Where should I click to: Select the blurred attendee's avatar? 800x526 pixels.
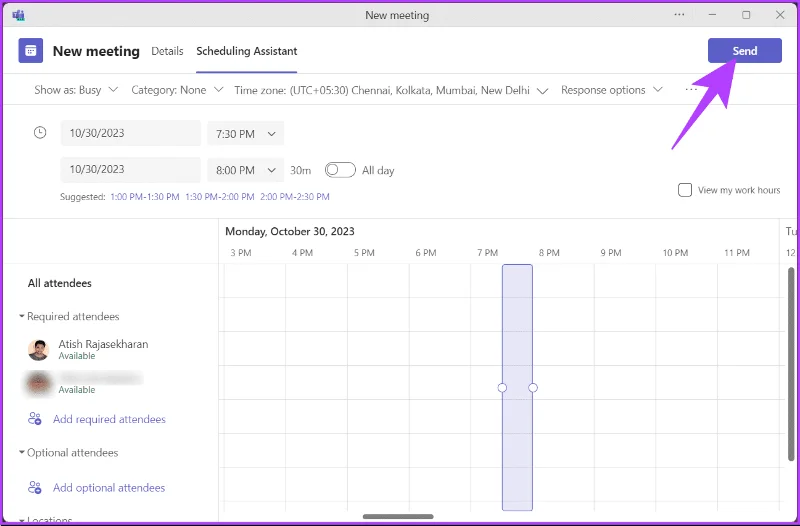tap(38, 384)
